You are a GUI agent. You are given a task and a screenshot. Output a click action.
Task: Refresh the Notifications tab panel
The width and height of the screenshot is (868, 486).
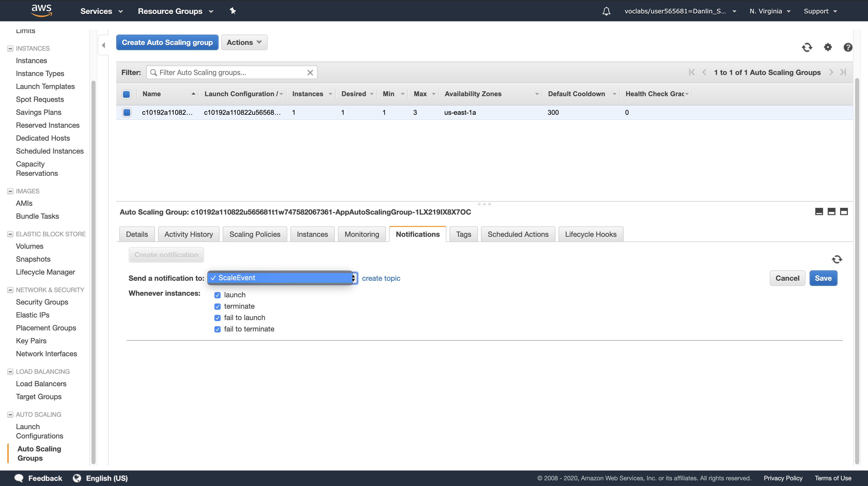[x=837, y=259]
